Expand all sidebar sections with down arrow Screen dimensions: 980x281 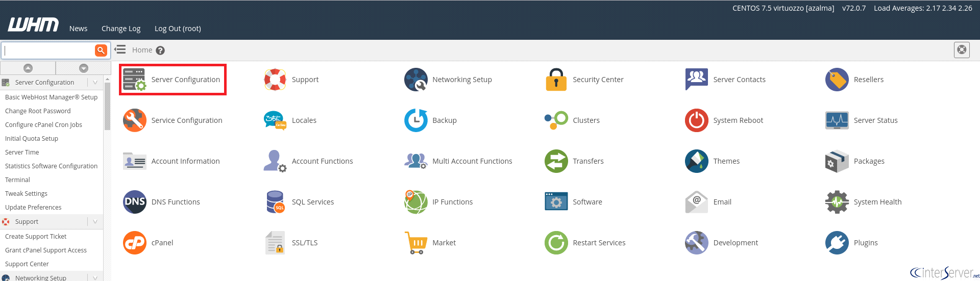(x=84, y=68)
